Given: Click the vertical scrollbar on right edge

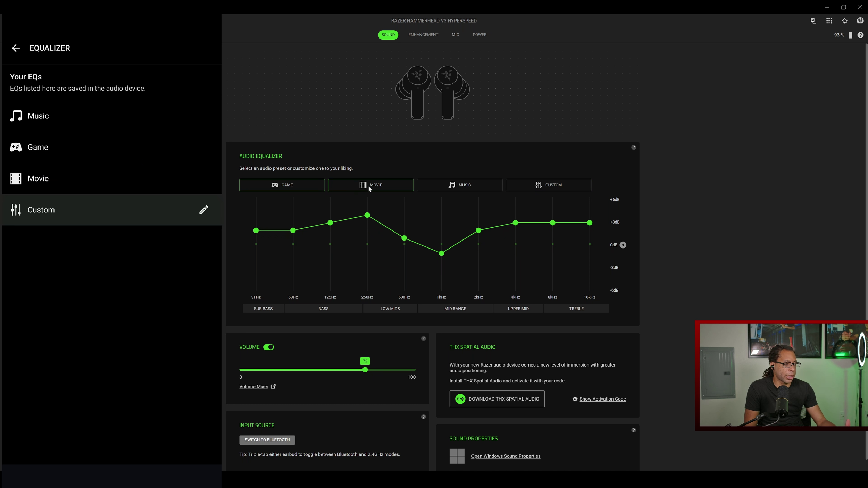Looking at the screenshot, I should [866, 252].
